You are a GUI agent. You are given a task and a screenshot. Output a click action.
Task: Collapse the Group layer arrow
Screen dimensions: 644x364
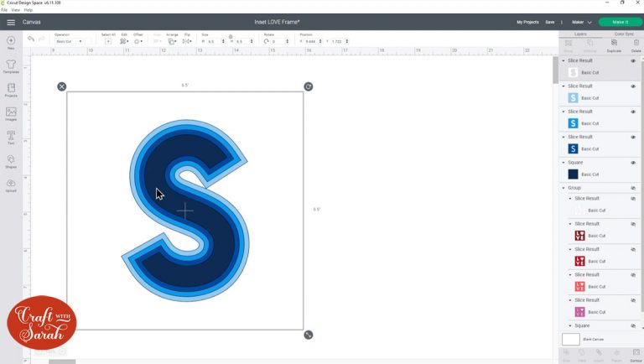(x=563, y=188)
